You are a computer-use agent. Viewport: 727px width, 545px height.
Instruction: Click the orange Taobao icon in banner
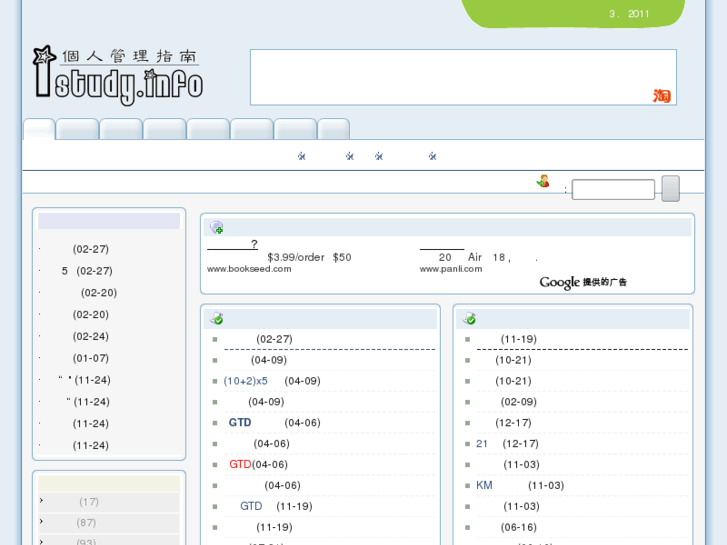pyautogui.click(x=661, y=96)
